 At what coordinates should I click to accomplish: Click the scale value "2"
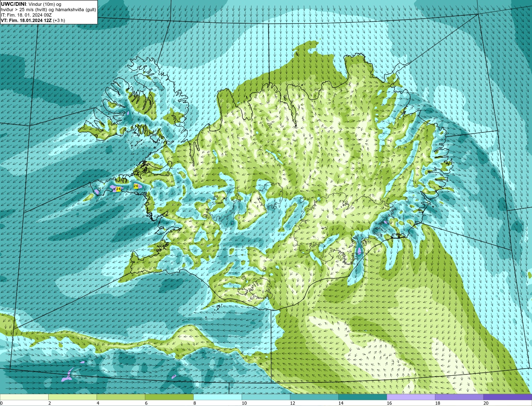[49, 403]
